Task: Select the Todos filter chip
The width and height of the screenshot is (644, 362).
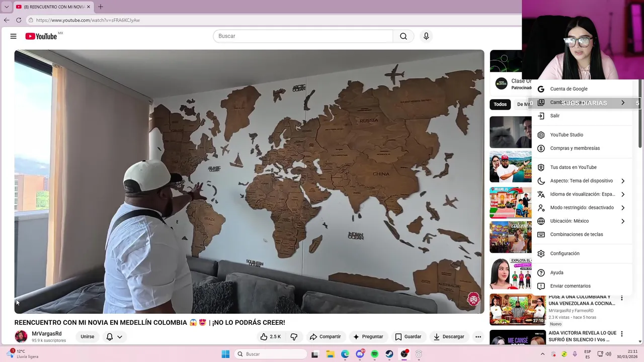Action: [500, 105]
